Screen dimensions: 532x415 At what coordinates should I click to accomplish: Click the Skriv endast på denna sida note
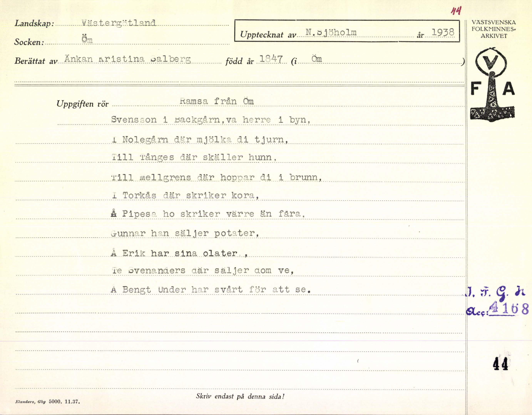[240, 397]
